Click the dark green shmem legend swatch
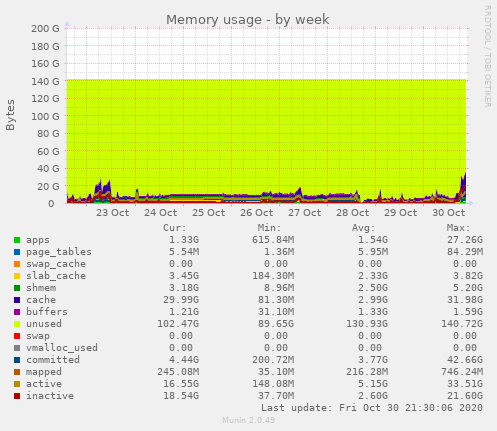The height and width of the screenshot is (431, 497). click(17, 288)
